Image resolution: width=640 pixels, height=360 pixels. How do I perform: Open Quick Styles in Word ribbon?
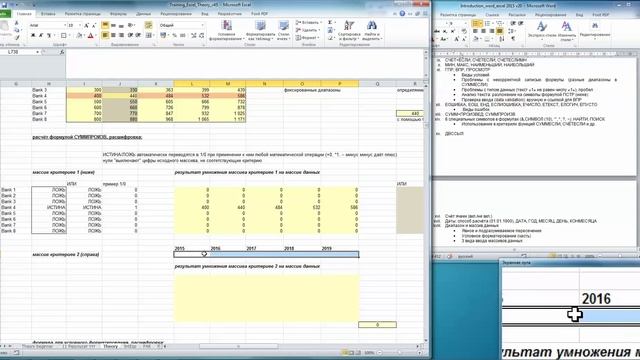click(x=542, y=30)
